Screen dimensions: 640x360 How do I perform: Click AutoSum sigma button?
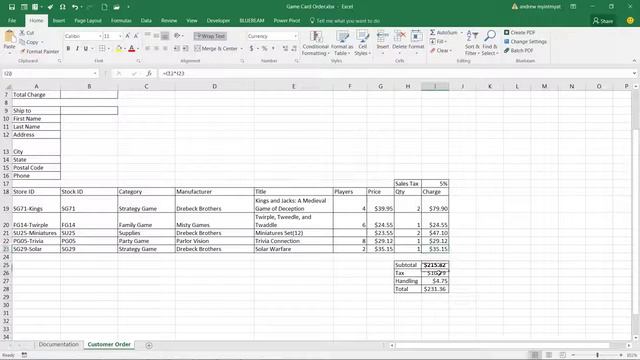point(444,33)
